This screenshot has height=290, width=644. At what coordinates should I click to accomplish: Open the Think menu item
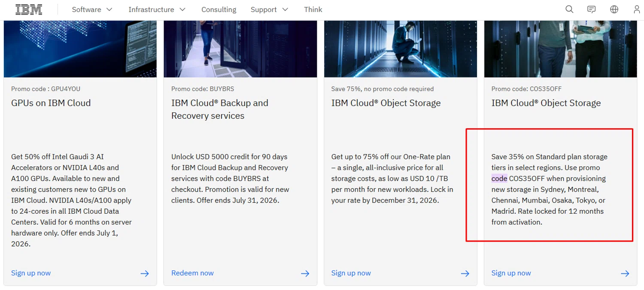click(x=313, y=9)
